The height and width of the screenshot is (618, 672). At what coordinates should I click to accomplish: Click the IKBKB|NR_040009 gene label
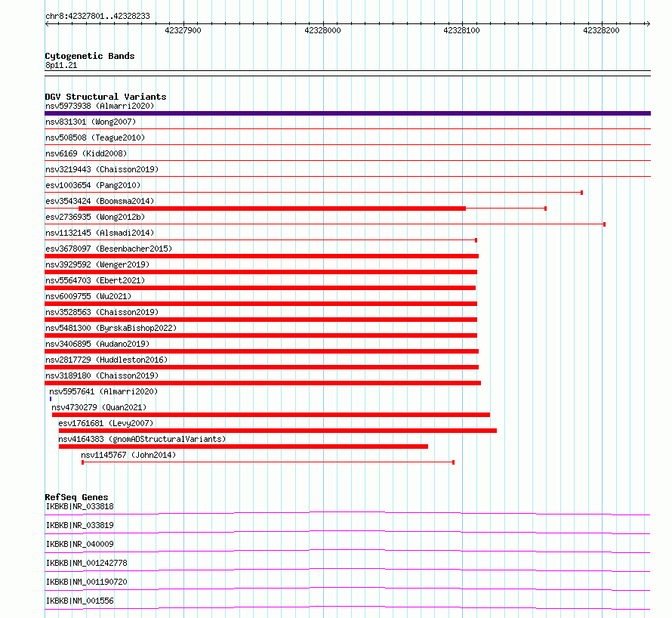click(80, 544)
